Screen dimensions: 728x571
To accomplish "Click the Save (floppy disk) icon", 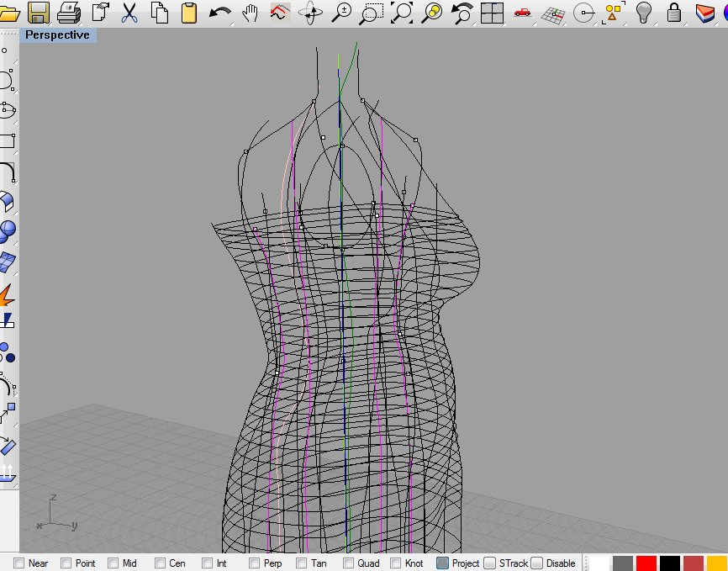I will coord(38,12).
